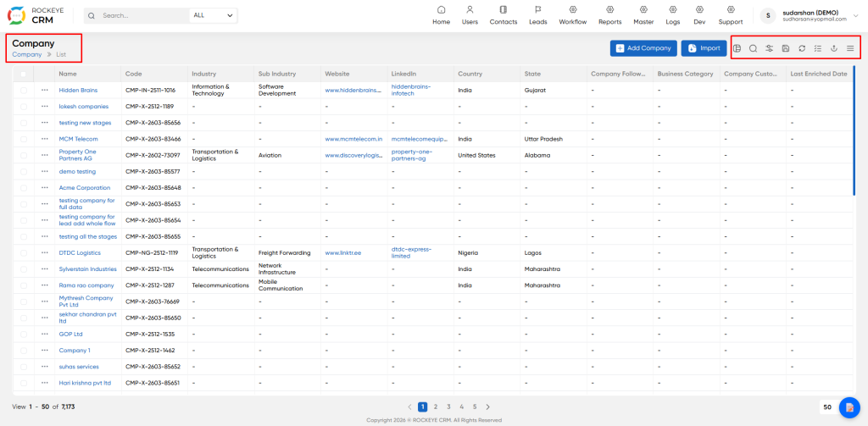The width and height of the screenshot is (868, 426).
Task: Click the Add Company button
Action: point(644,48)
